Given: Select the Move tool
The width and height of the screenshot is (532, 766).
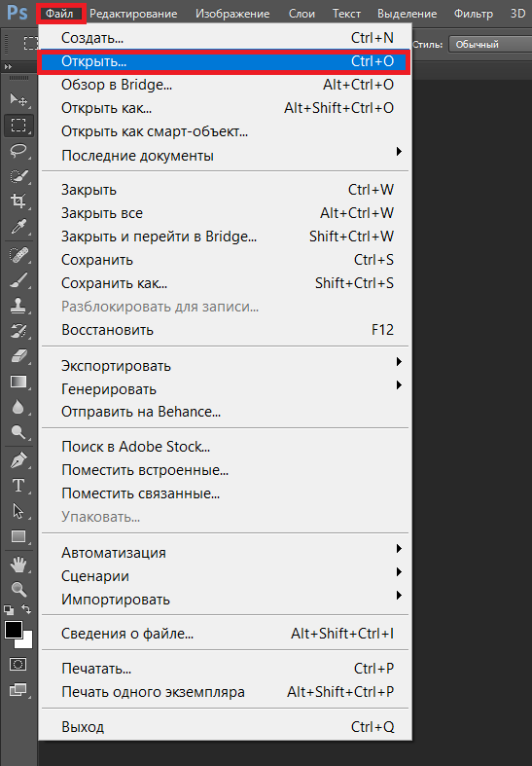Looking at the screenshot, I should (x=18, y=99).
